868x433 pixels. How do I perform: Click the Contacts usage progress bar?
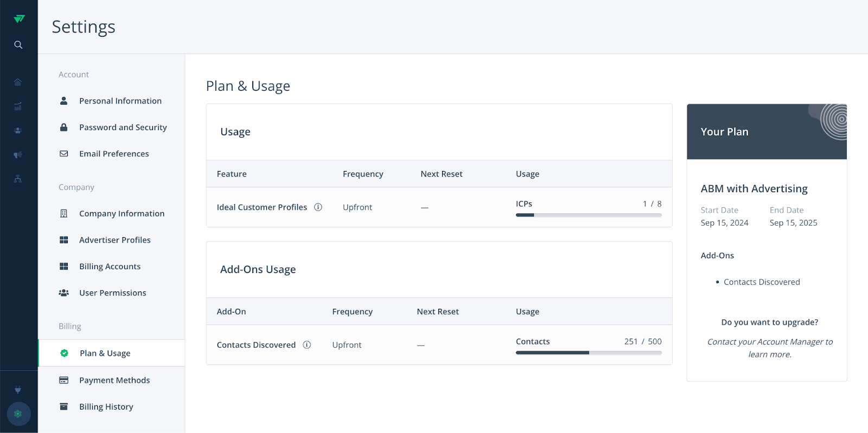click(589, 353)
